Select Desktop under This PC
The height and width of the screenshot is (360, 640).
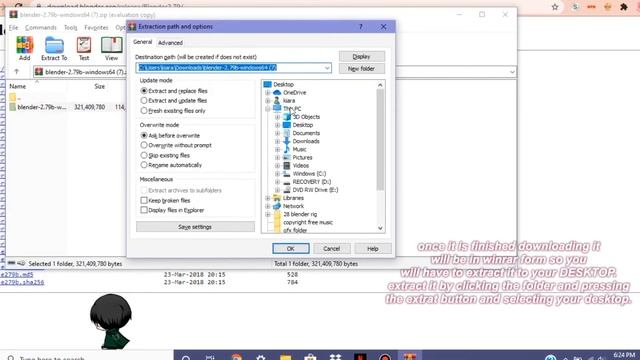click(302, 125)
